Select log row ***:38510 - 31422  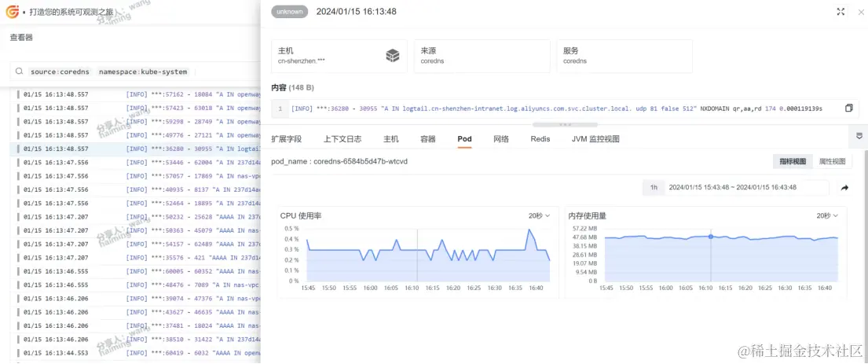pos(136,339)
